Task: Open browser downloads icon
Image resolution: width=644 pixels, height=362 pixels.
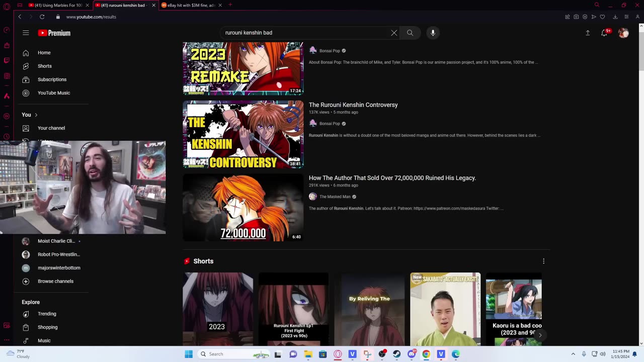Action: (x=615, y=17)
